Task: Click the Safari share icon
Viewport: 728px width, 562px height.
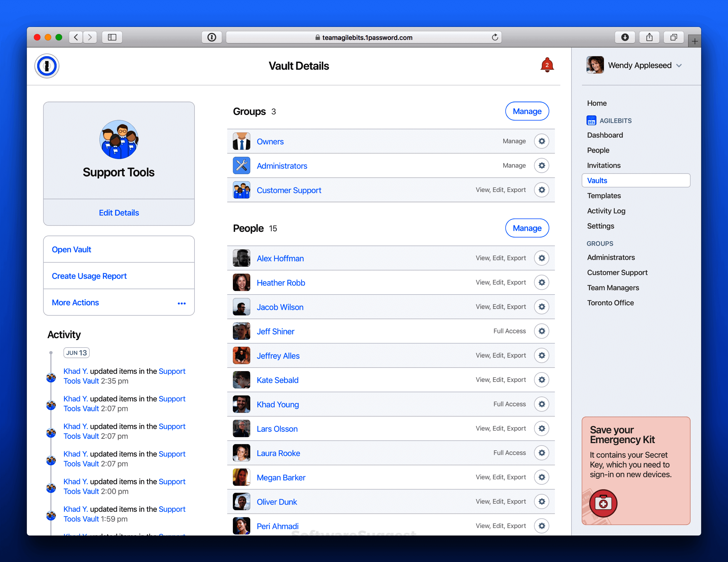Action: click(649, 37)
